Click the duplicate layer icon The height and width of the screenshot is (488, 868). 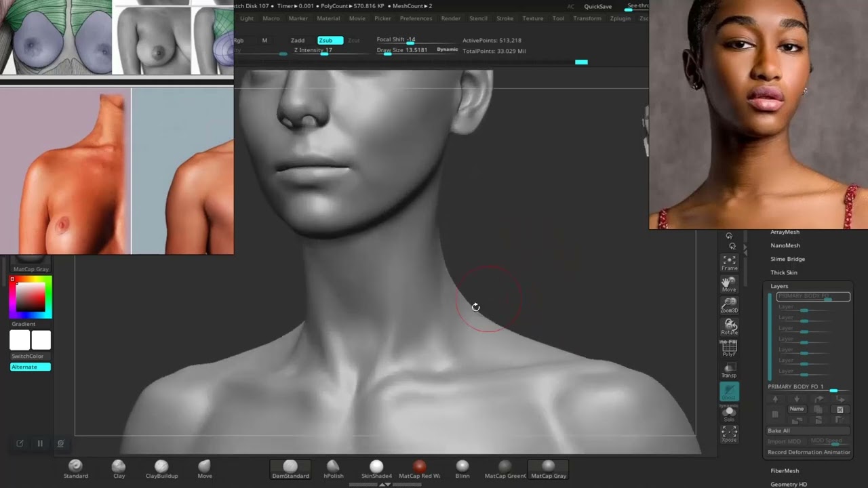coord(818,409)
